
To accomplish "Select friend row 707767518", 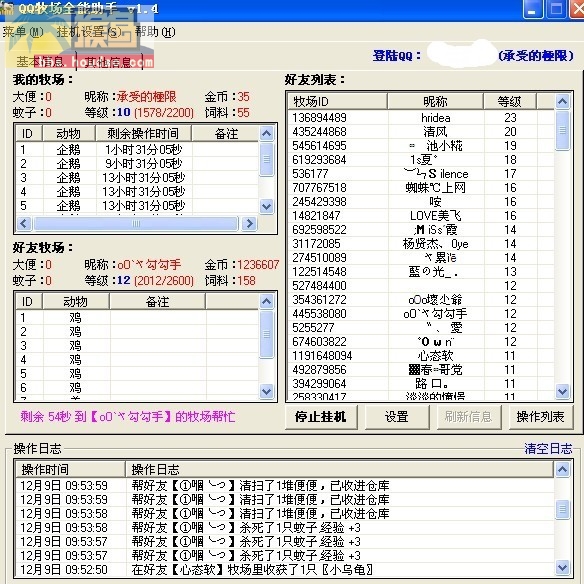I will (x=421, y=188).
